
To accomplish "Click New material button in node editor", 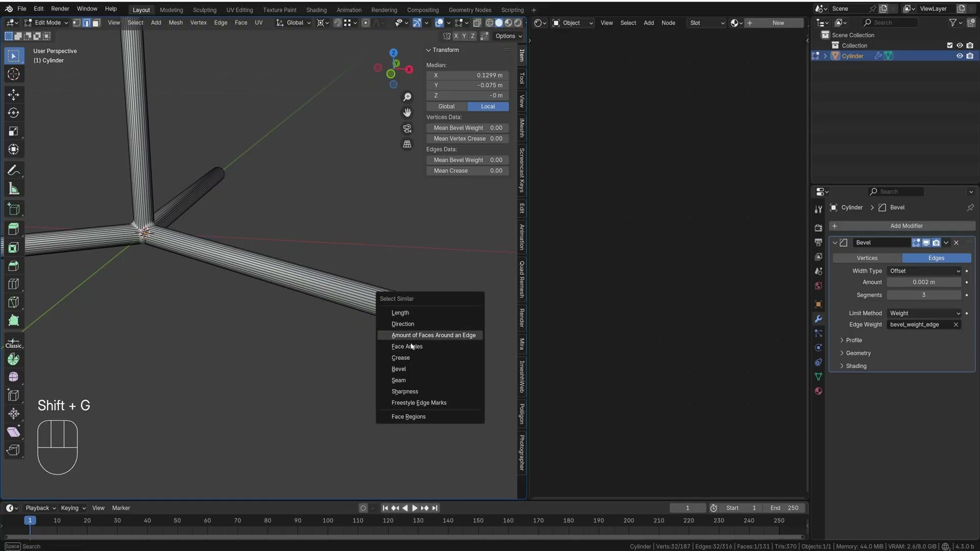I will (x=774, y=22).
